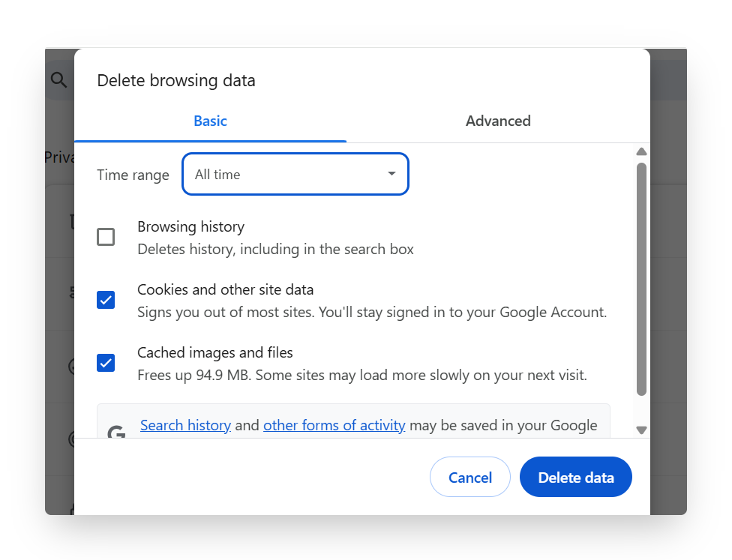Viewport: 732px width, 560px height.
Task: Cancel the Delete browsing data dialog
Action: coord(470,478)
